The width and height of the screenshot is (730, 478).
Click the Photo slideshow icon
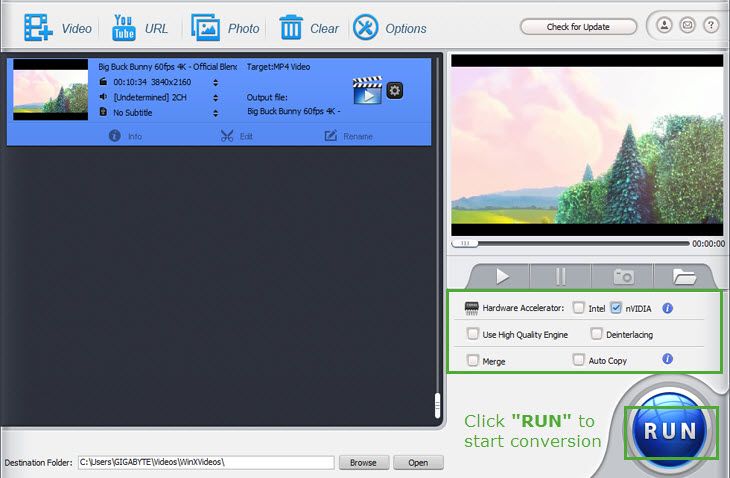tap(206, 27)
